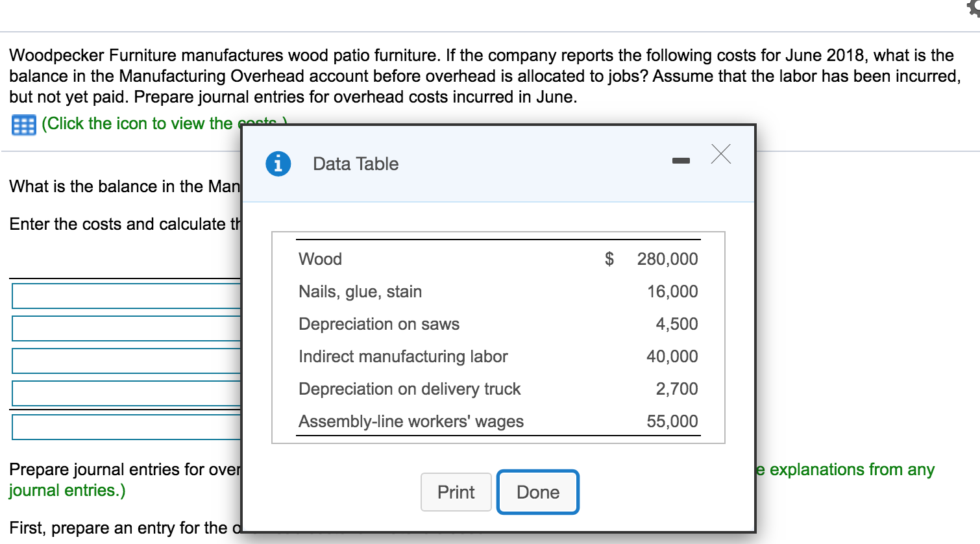
Task: Click 'Depreciation on saws' label
Action: pyautogui.click(x=379, y=324)
